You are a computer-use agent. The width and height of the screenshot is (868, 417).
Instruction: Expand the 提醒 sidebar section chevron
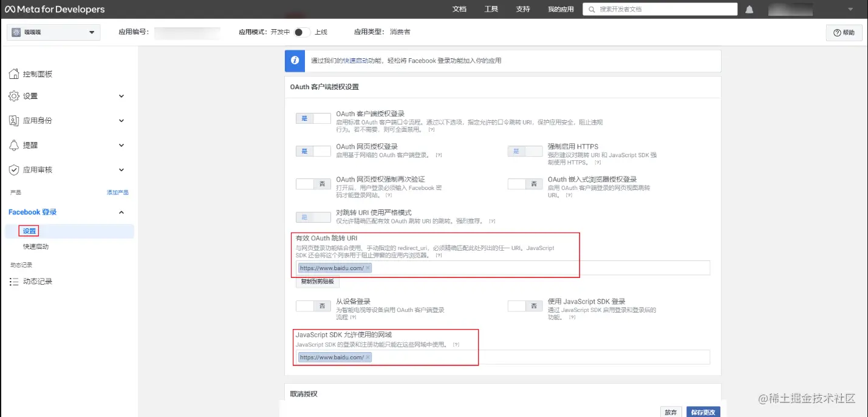tap(121, 145)
